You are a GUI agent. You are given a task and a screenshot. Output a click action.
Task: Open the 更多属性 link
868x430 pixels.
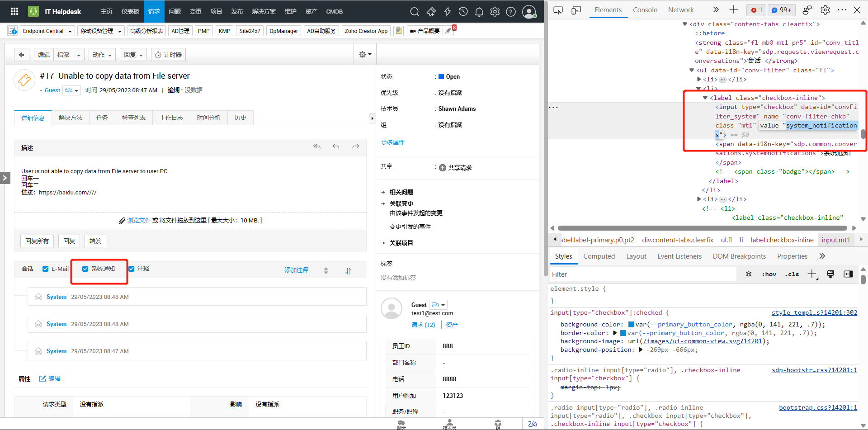click(x=393, y=142)
